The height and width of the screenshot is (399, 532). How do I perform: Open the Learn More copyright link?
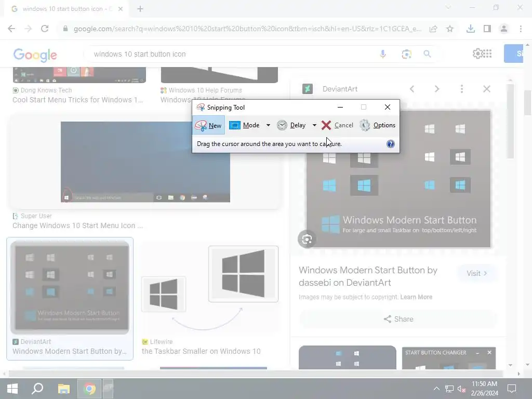click(416, 297)
